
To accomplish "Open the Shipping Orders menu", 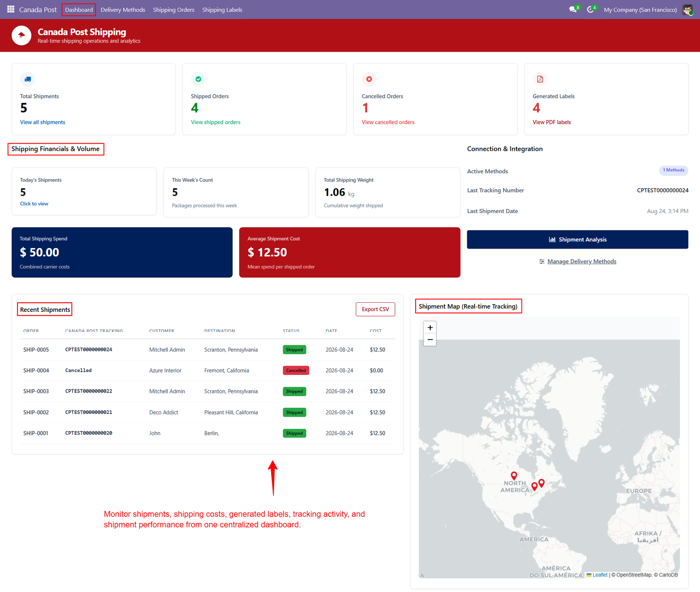I will coord(174,10).
